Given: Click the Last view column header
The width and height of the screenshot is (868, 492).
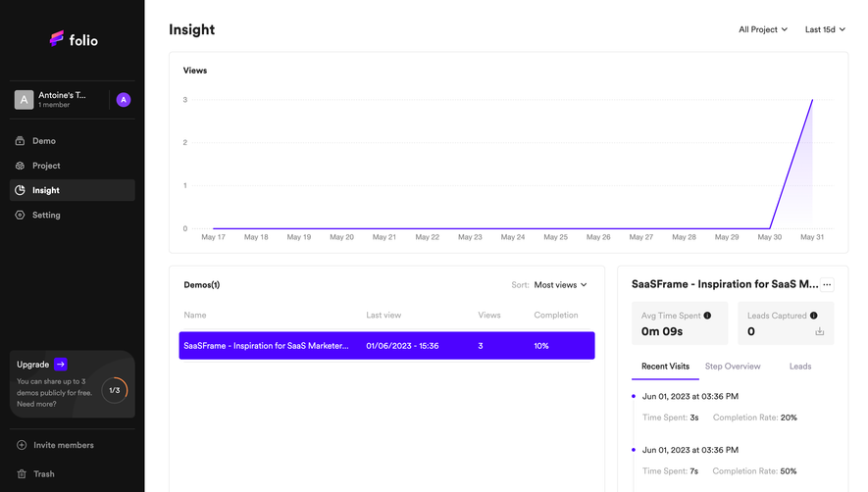Looking at the screenshot, I should (383, 315).
